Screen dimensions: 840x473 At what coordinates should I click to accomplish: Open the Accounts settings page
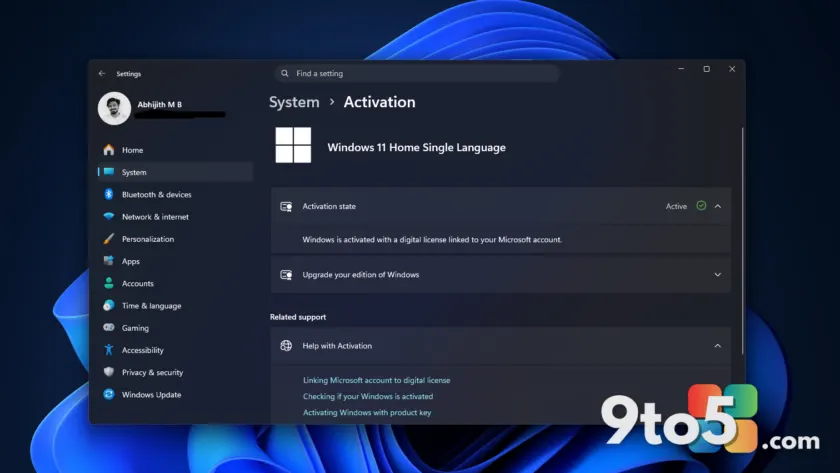click(175, 283)
